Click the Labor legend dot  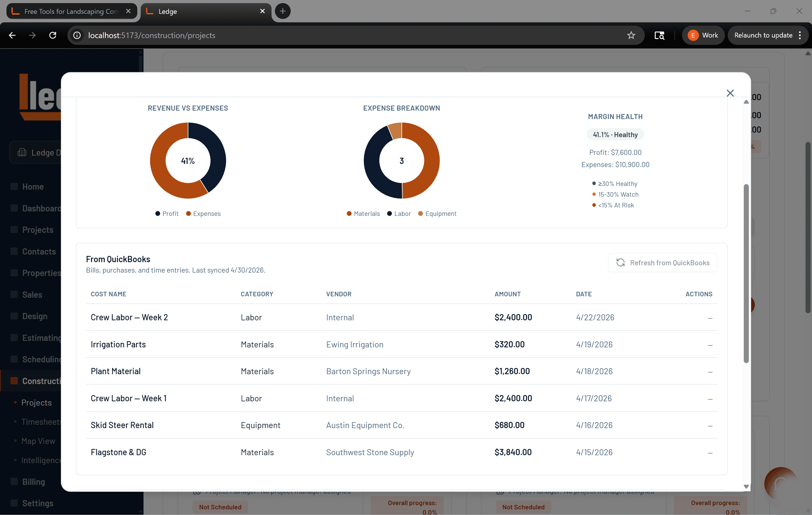pos(389,214)
